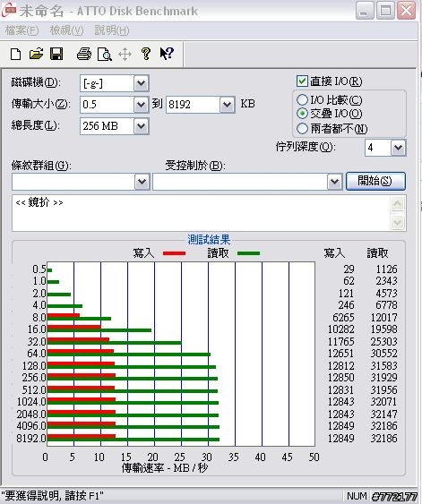Click the Open file folder icon
This screenshot has height=504, width=422.
pos(36,54)
